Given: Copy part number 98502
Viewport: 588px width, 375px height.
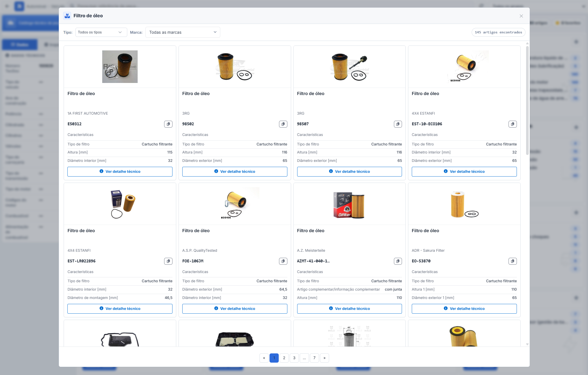Looking at the screenshot, I should pyautogui.click(x=283, y=124).
